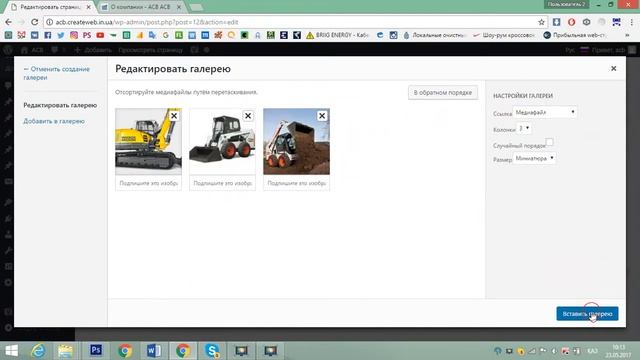Open Chrome's three-dot menu
Viewport: 640px width, 360px height.
[x=632, y=22]
